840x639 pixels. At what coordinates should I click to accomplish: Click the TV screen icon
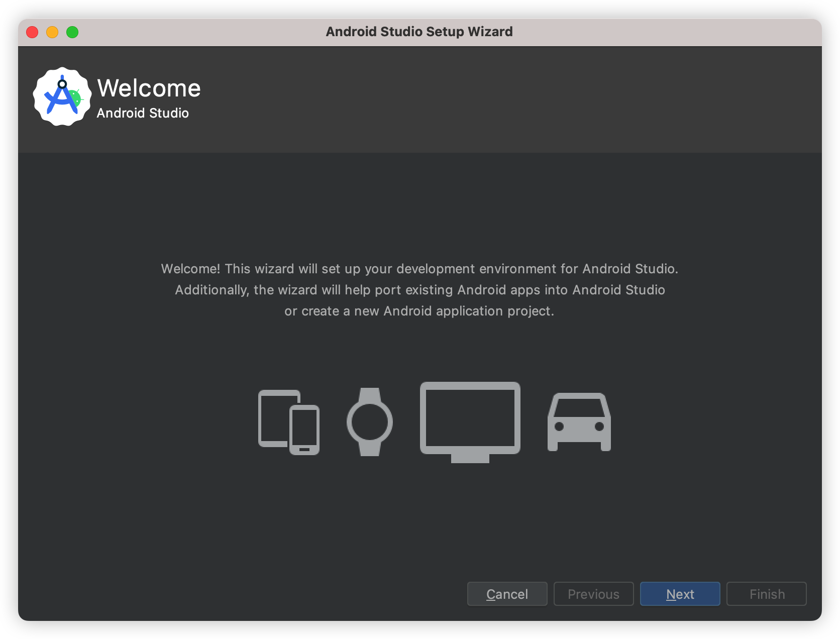(x=470, y=422)
